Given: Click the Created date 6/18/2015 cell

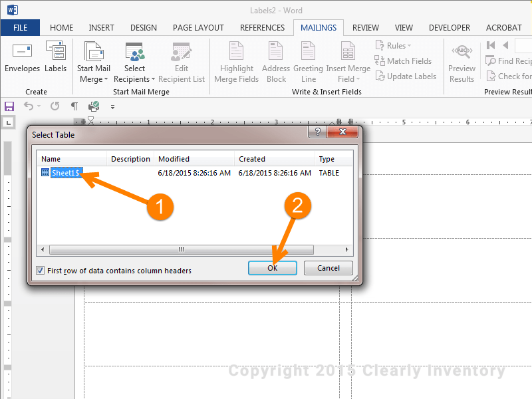Looking at the screenshot, I should tap(275, 173).
